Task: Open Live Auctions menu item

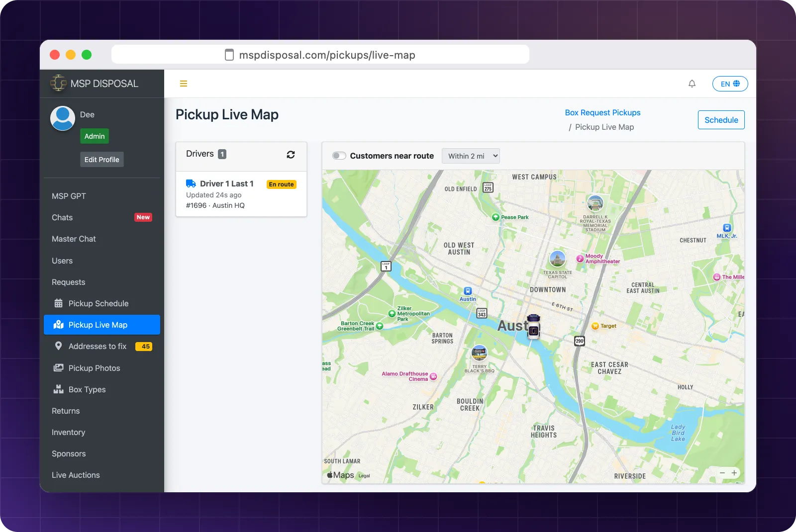Action: tap(102, 475)
